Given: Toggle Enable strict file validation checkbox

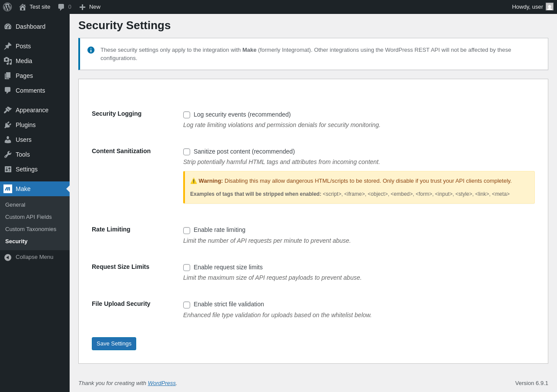Looking at the screenshot, I should [187, 305].
